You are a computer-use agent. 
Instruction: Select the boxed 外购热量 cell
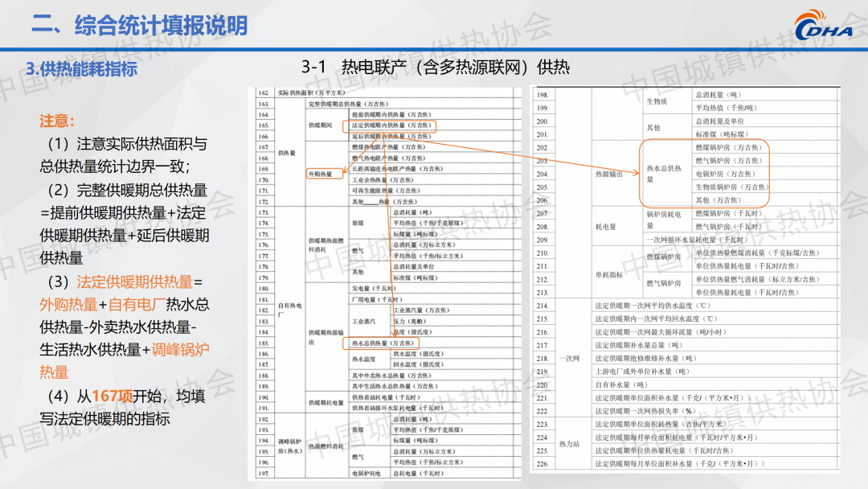[320, 173]
